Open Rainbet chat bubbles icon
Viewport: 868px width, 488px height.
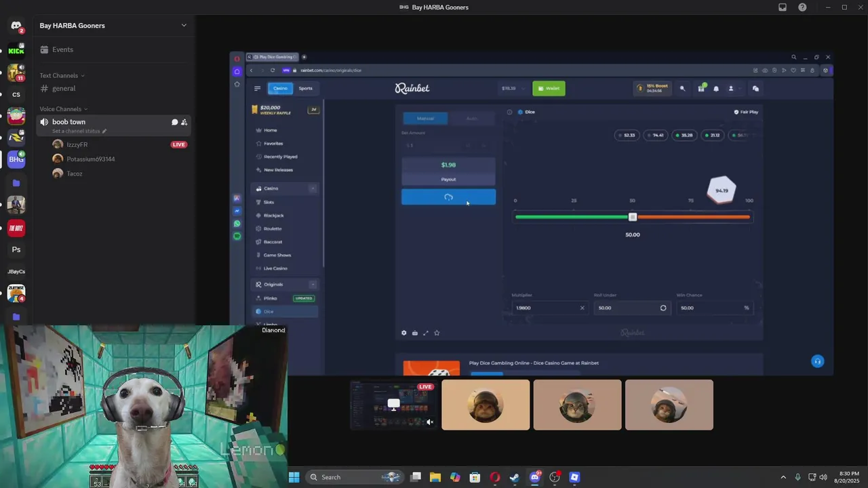755,88
